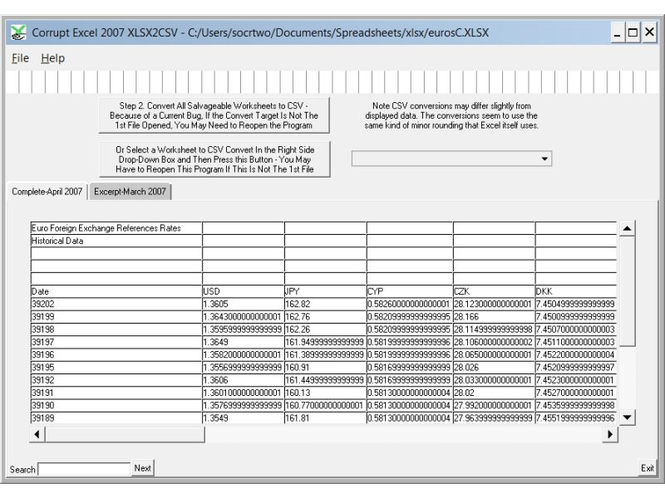The width and height of the screenshot is (665, 498).
Task: Select the 'Historical Data' cell
Action: coord(116,241)
